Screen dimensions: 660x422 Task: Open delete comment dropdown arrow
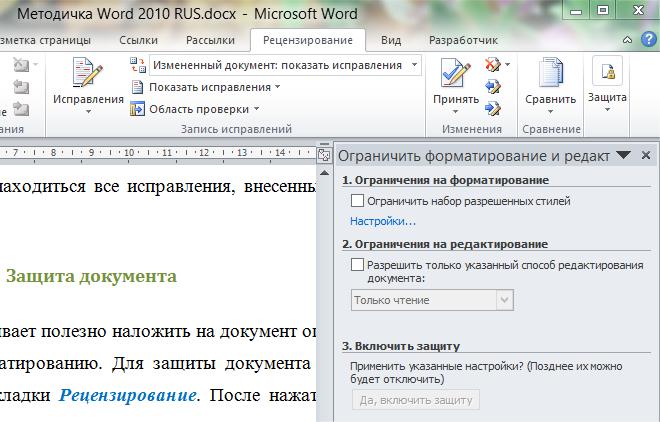pyautogui.click(x=36, y=64)
